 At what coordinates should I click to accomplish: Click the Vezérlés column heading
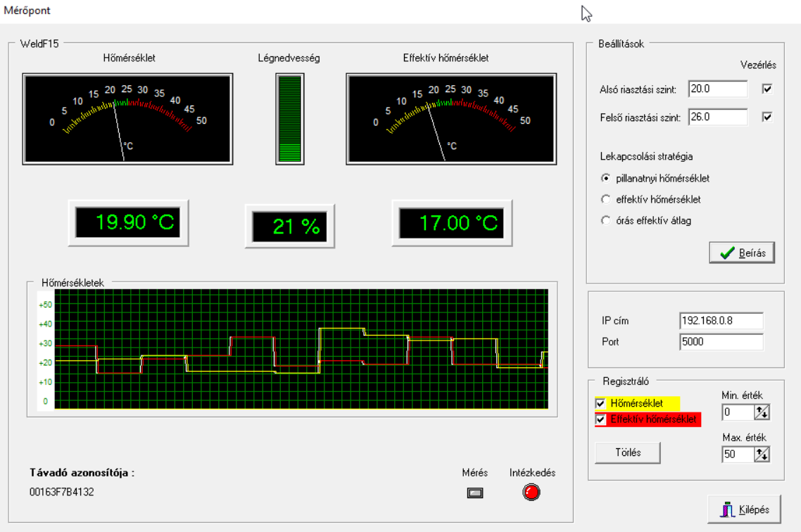[758, 65]
